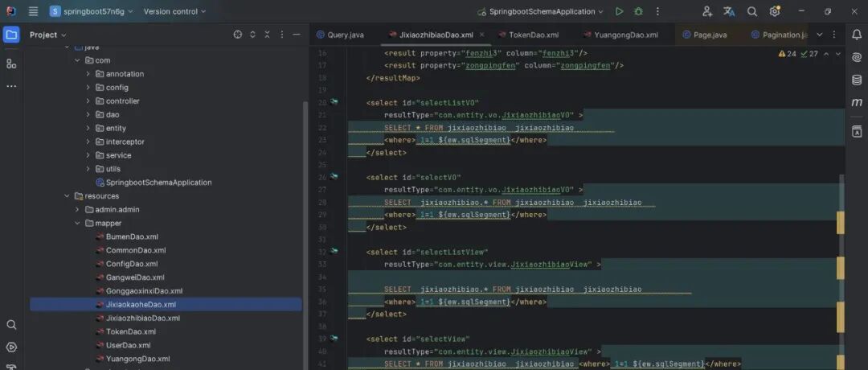
Task: Click the gutter icon beside selectListVO line
Action: (334, 102)
